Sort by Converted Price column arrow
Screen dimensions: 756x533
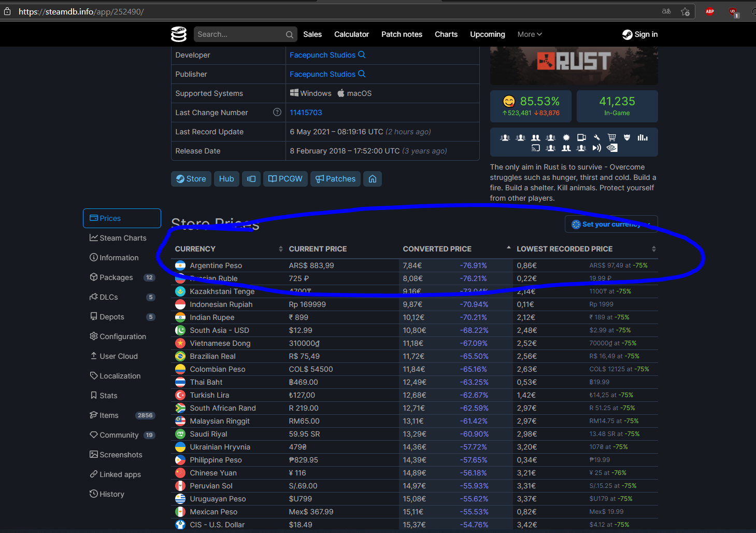click(509, 248)
